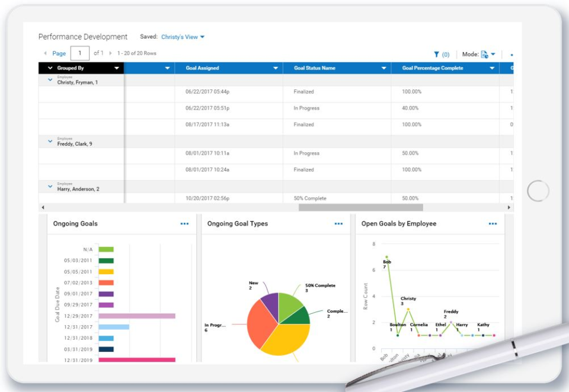Collapse the Freddy Clark employee group
Viewport: 569px width, 392px height.
[50, 141]
